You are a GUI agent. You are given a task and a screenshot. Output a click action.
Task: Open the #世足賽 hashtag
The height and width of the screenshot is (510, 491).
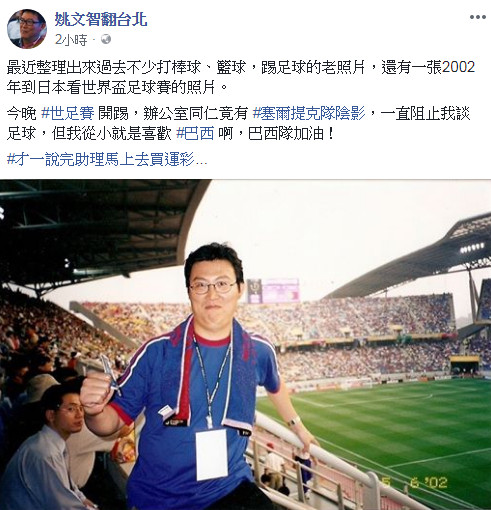pos(68,114)
